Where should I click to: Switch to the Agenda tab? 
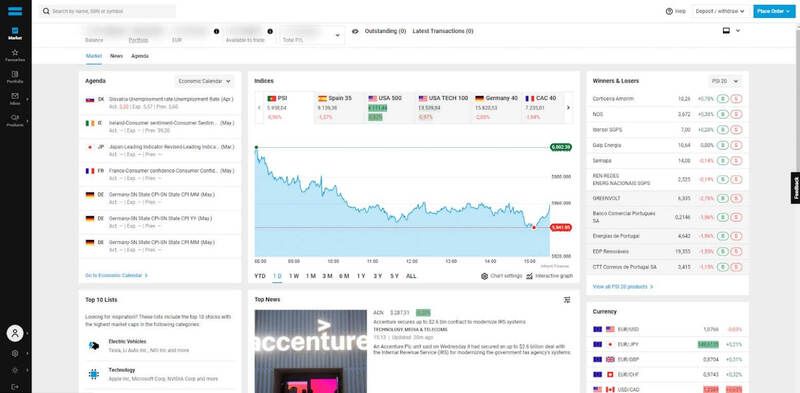tap(140, 56)
